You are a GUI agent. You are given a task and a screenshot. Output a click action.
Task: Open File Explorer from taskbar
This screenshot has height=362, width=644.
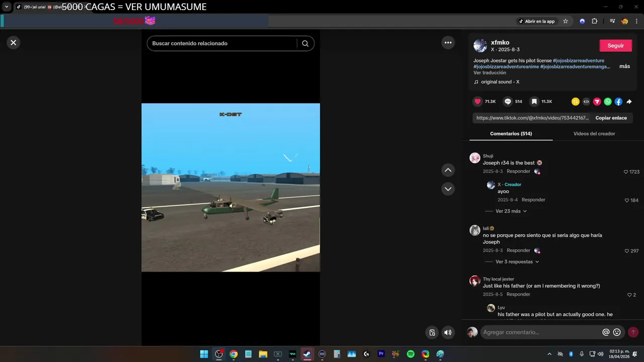tap(263, 354)
